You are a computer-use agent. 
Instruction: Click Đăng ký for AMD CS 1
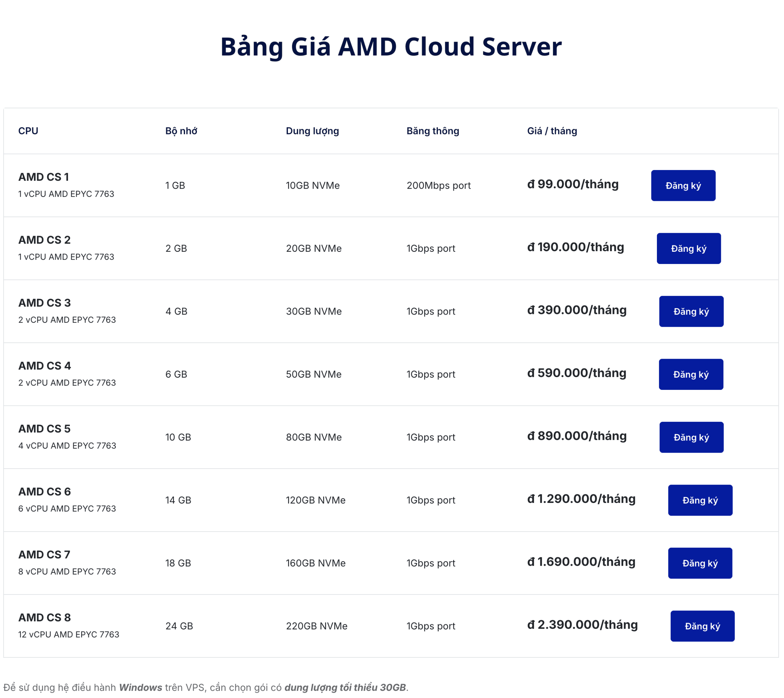pos(683,186)
